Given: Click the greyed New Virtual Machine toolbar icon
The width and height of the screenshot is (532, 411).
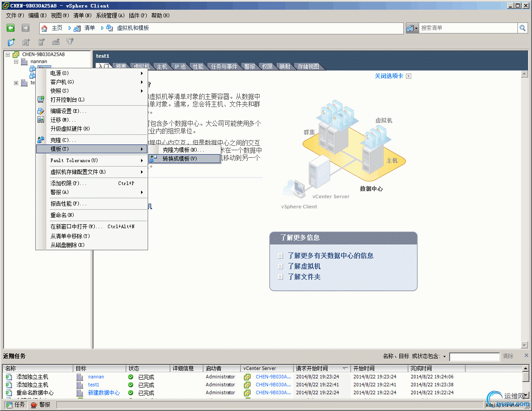Looking at the screenshot, I should 41,42.
